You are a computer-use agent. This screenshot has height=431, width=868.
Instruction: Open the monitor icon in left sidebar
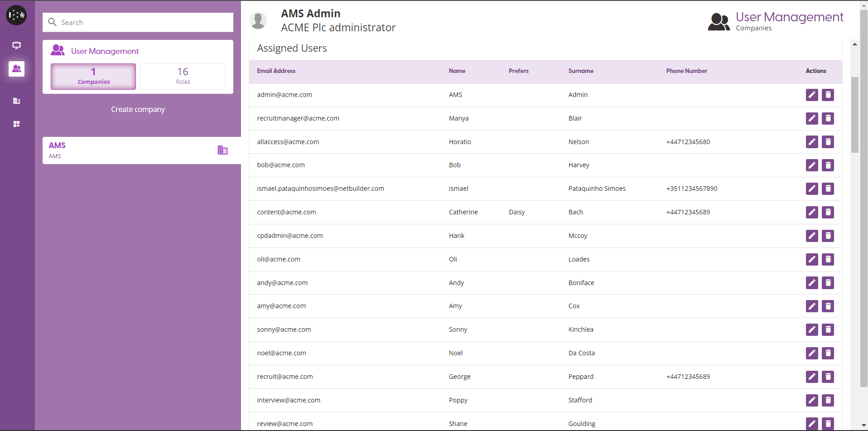pos(17,45)
